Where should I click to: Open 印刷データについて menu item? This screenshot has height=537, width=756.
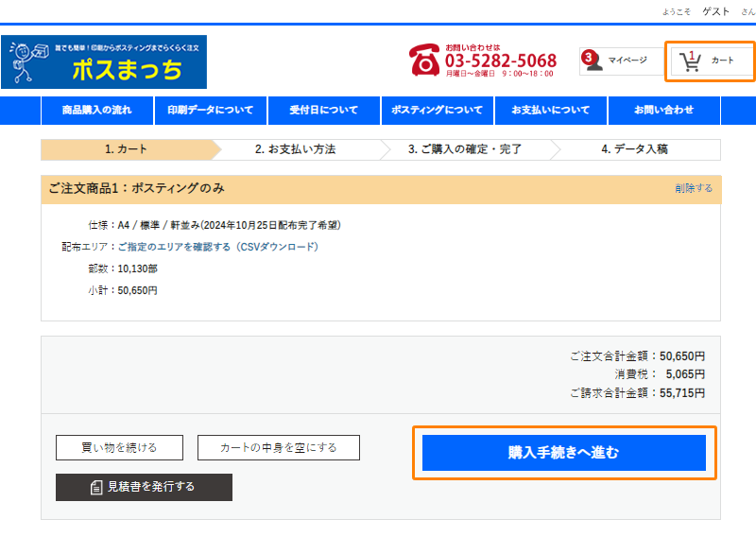tap(210, 111)
